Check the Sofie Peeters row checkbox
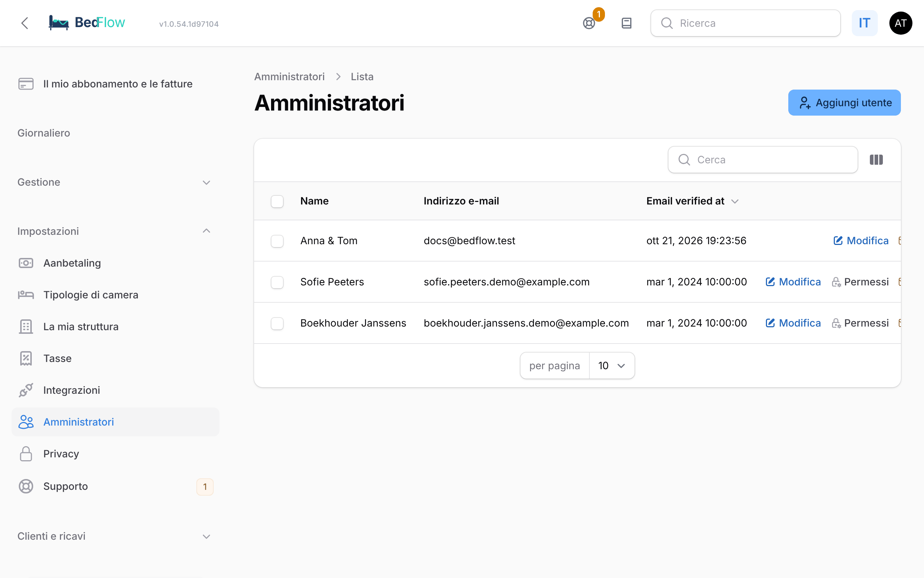 click(277, 282)
